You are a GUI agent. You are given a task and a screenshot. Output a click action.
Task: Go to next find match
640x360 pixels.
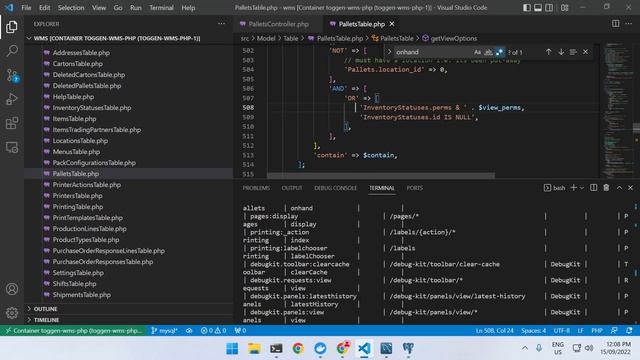[x=561, y=52]
